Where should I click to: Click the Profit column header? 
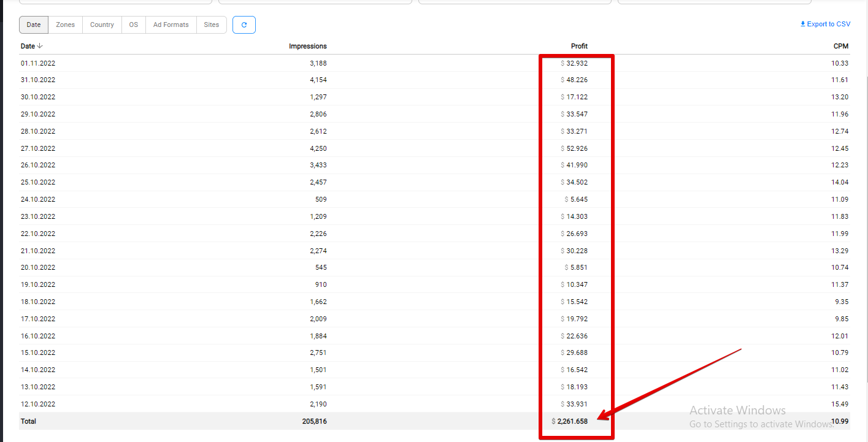point(579,46)
